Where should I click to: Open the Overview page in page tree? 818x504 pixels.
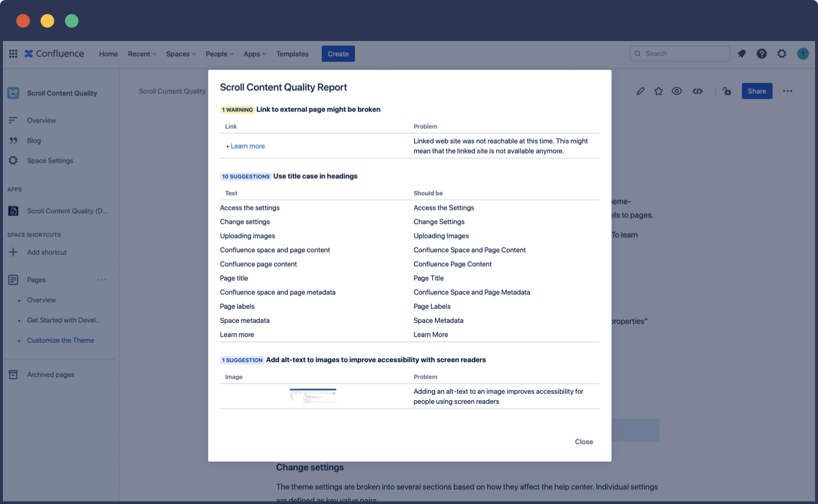(x=42, y=300)
